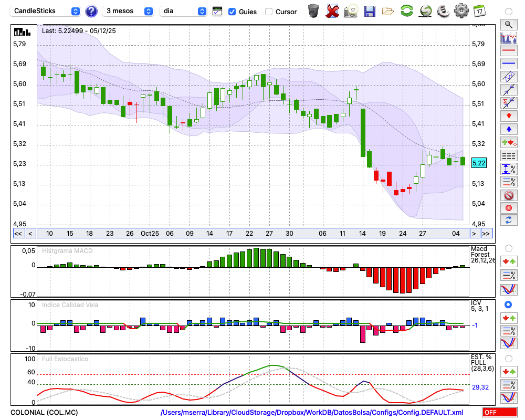The width and height of the screenshot is (525, 420).
Task: Click the bar chart icon beside Last price
Action: (22, 32)
